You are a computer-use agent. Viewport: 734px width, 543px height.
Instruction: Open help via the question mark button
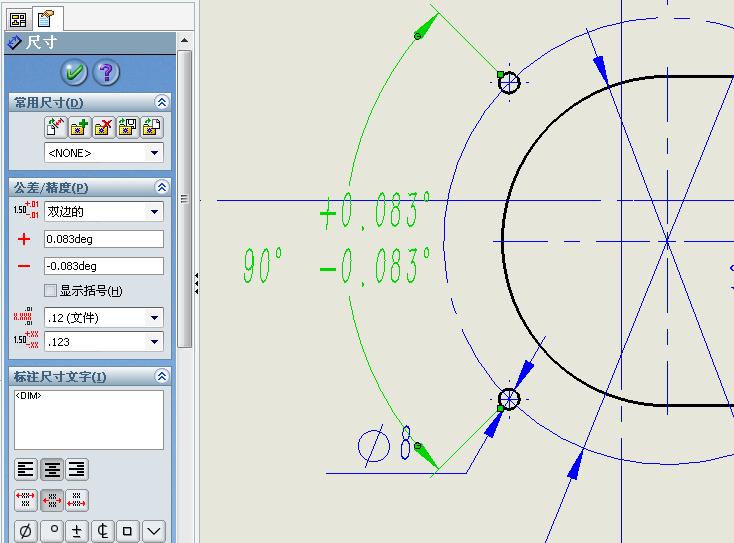click(x=106, y=73)
